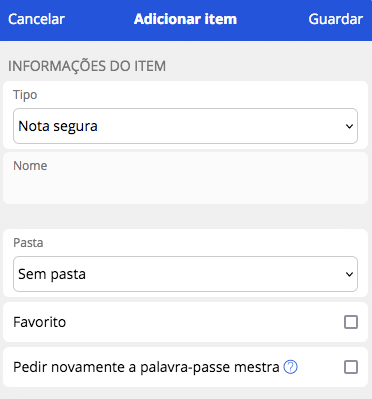Image resolution: width=372 pixels, height=399 pixels.
Task: Click the Pasta dropdown chevron arrow
Action: (x=349, y=274)
